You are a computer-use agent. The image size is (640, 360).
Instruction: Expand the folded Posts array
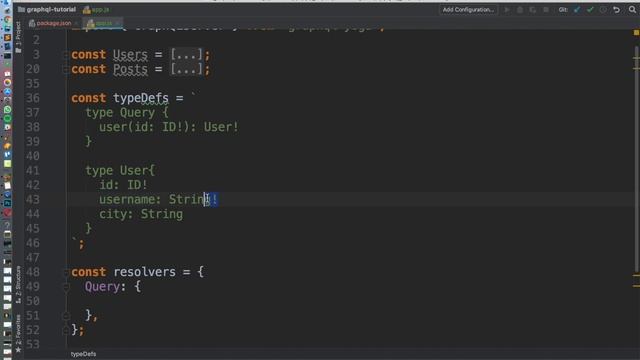186,69
